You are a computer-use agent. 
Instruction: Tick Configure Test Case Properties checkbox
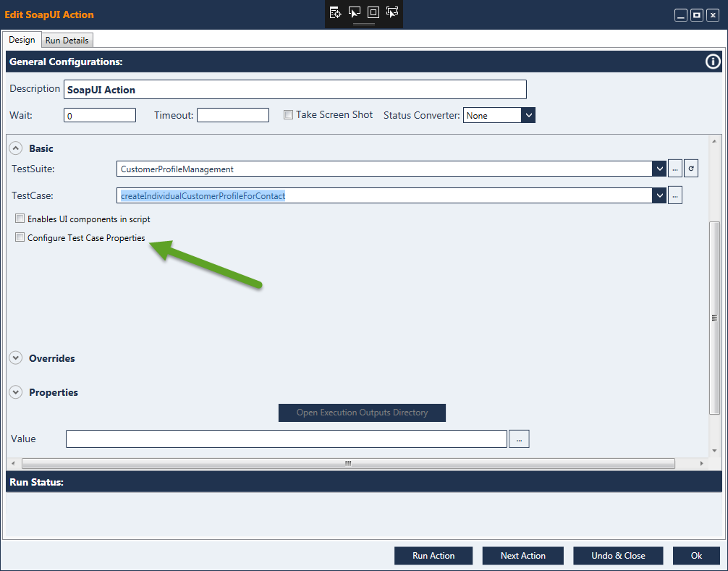click(x=20, y=237)
